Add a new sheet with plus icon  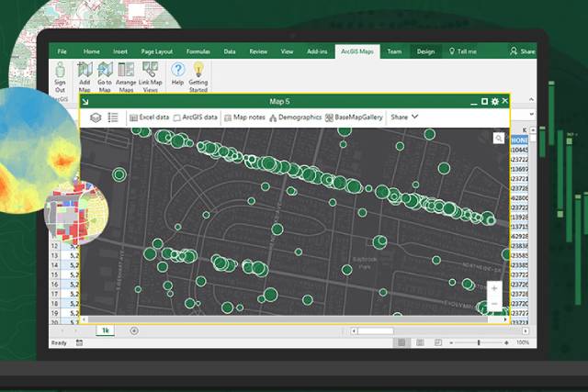click(134, 330)
